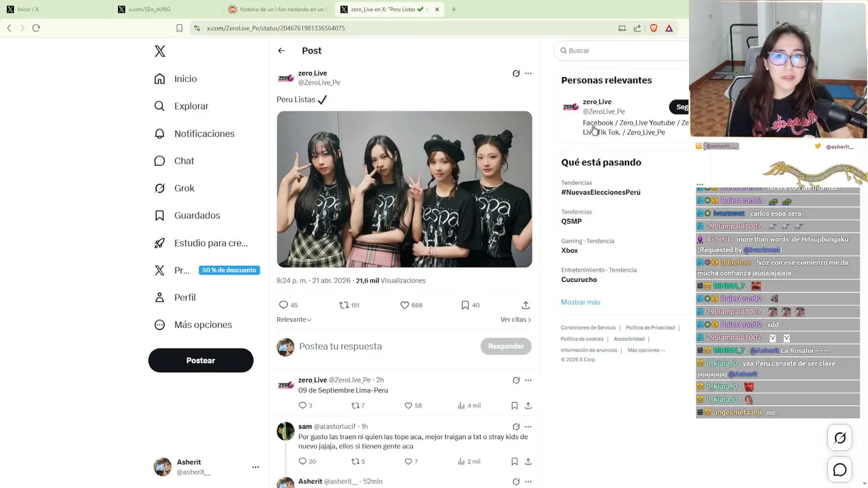Switch to the Inicio / X browser tab

pyautogui.click(x=54, y=9)
